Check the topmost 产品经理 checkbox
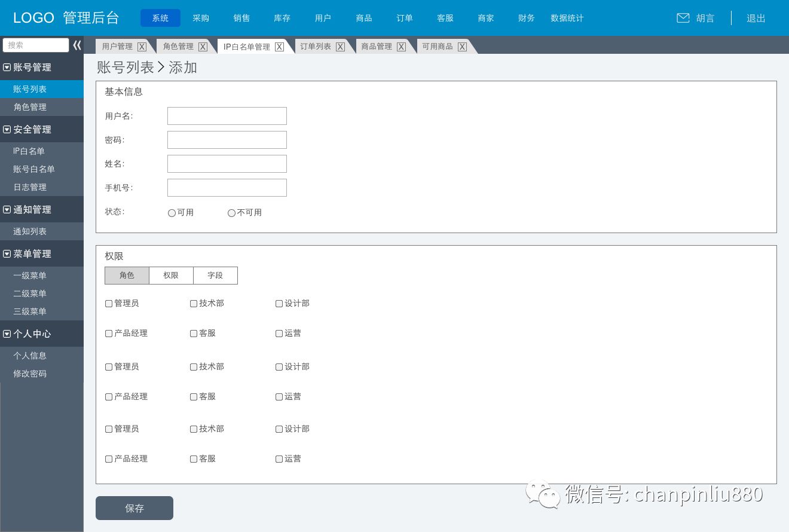Screen dimensions: 789x532 (x=109, y=334)
